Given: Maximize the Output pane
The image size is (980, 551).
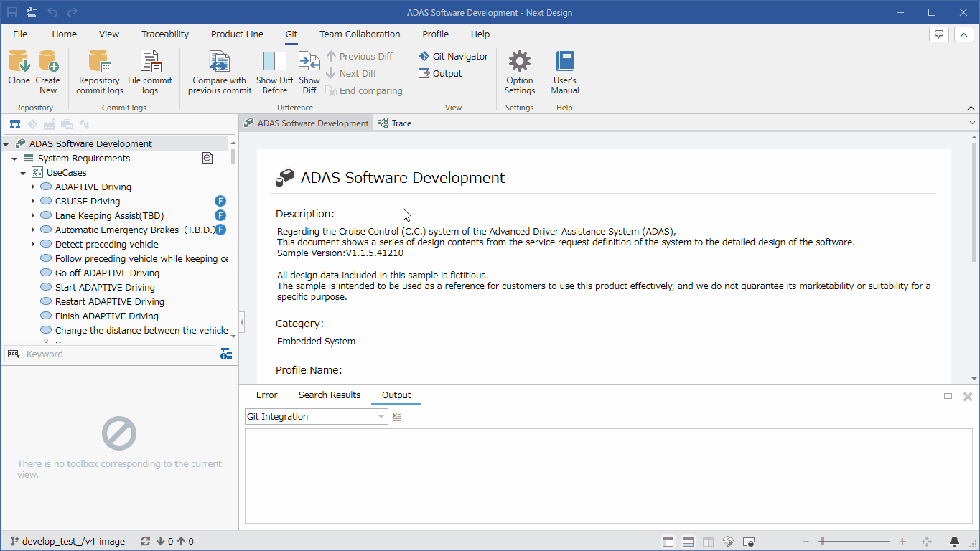Looking at the screenshot, I should click(947, 397).
